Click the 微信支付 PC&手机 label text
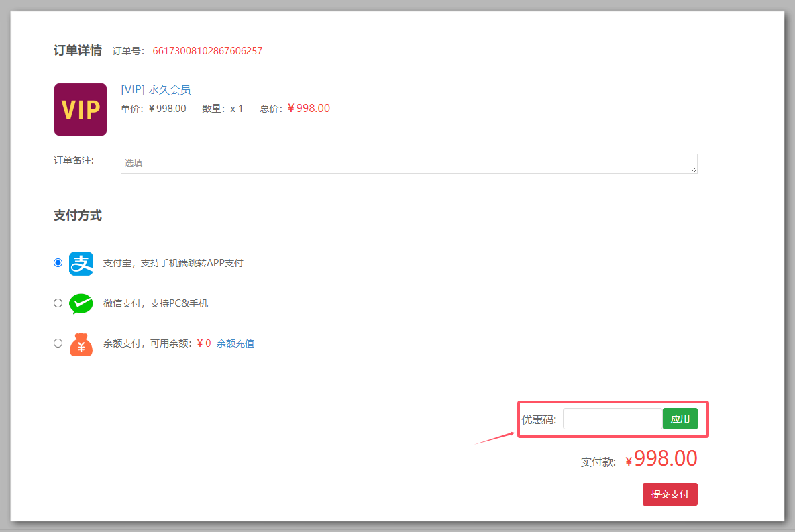795x532 pixels. point(156,303)
